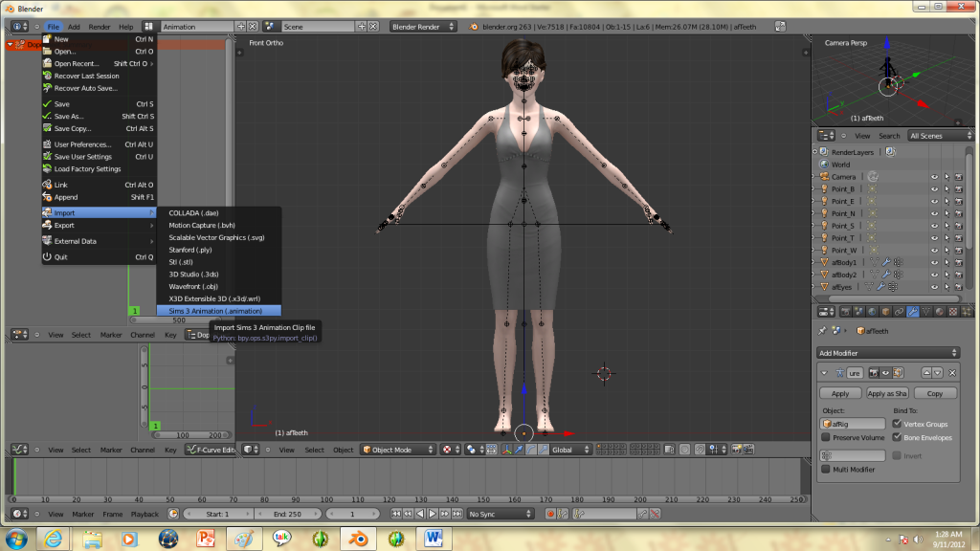Open the timeline Playback menu
The image size is (980, 551).
[145, 514]
